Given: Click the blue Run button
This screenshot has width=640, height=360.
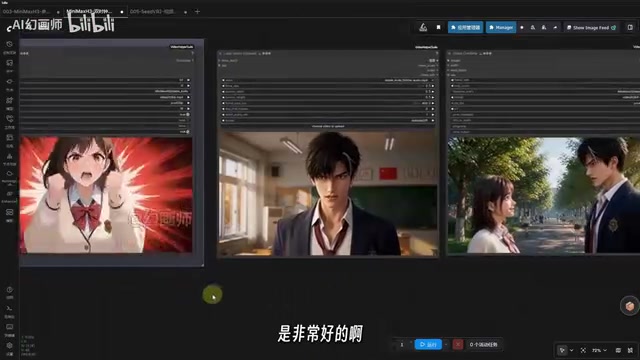Looking at the screenshot, I should pyautogui.click(x=428, y=344).
